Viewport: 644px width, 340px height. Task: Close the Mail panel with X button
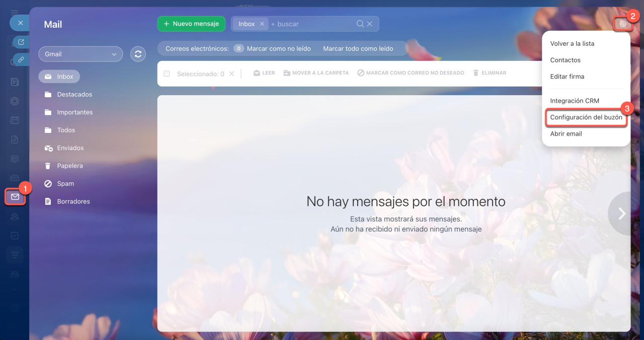[x=20, y=23]
